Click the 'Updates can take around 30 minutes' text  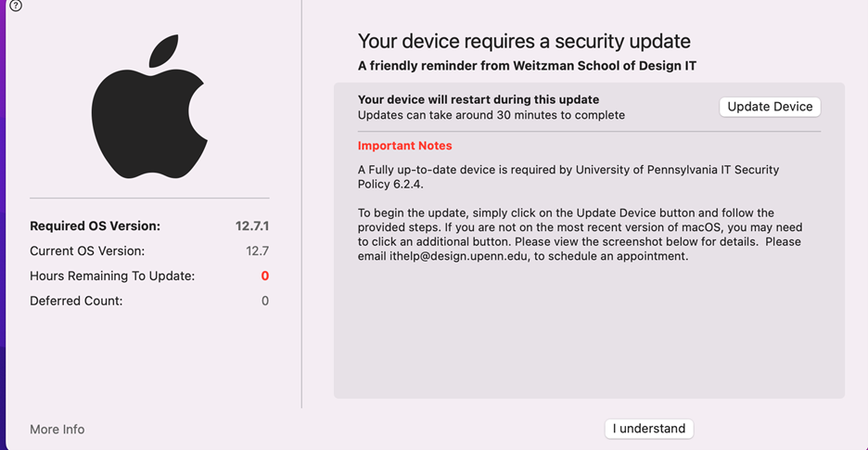tap(491, 115)
